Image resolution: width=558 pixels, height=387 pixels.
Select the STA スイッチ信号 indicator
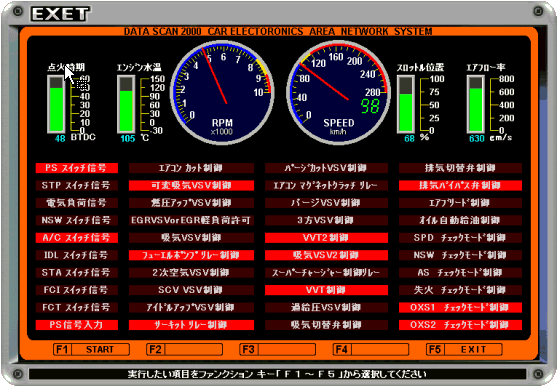77,273
